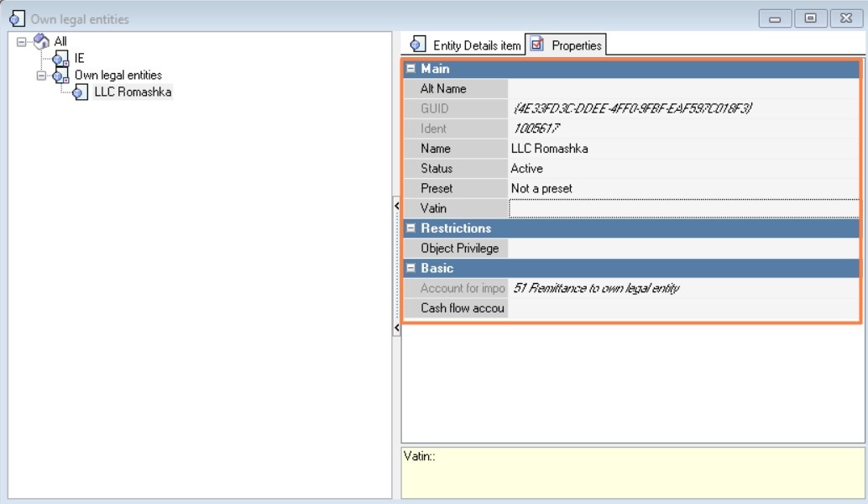Screen dimensions: 868x504
Task: Click the Status value Active
Action: 526,168
